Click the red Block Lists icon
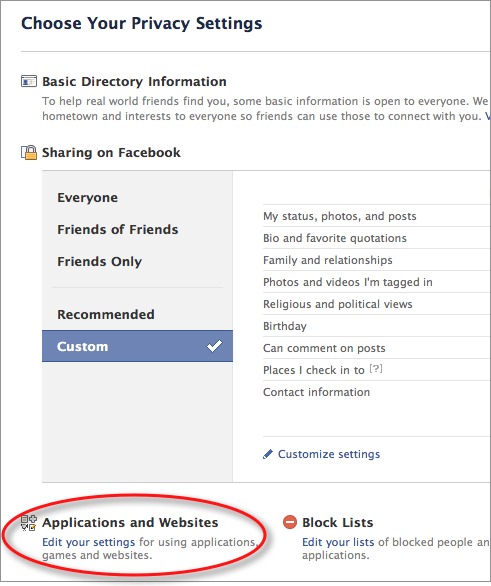Viewport: 491px width, 586px height. tap(290, 522)
